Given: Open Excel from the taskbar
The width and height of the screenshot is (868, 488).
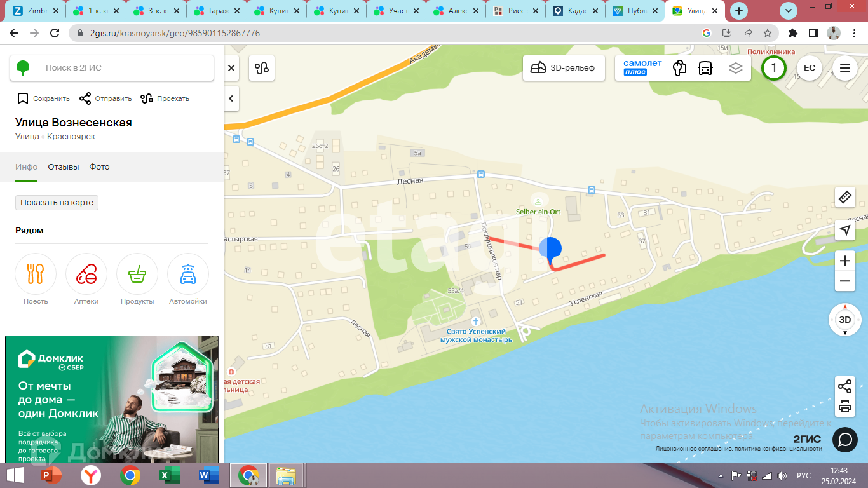Looking at the screenshot, I should tap(169, 475).
